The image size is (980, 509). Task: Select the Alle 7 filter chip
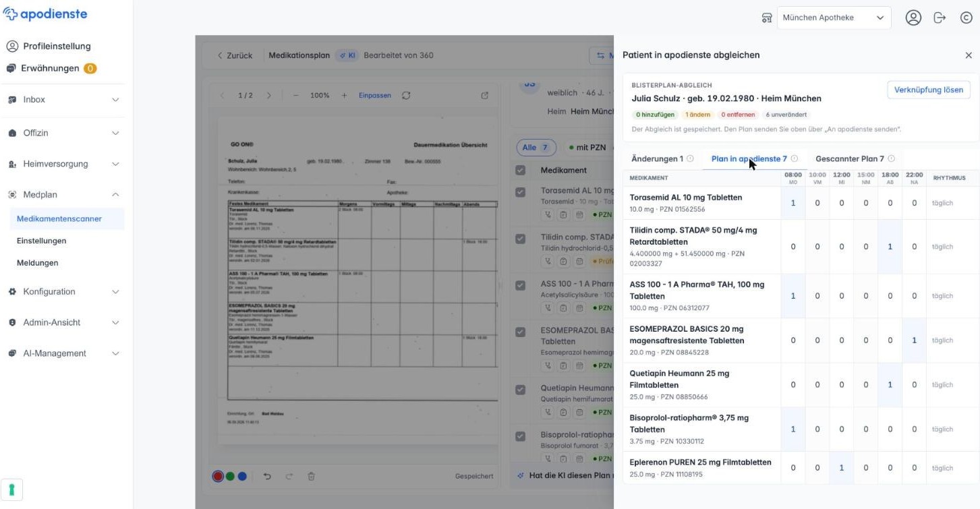pos(536,148)
